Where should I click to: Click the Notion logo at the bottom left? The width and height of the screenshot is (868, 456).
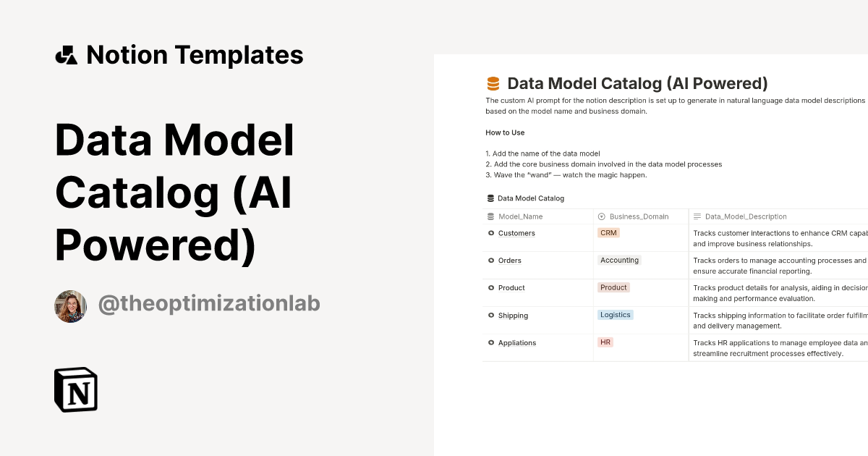click(x=75, y=389)
